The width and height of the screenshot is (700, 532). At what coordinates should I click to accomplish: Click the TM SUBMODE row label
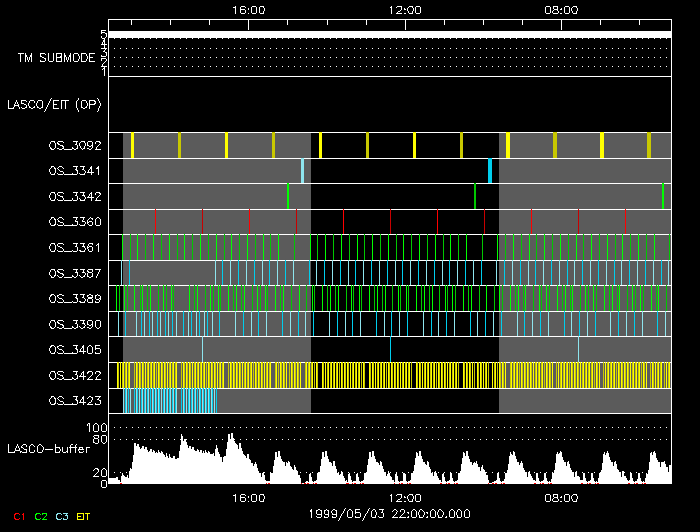pos(55,58)
